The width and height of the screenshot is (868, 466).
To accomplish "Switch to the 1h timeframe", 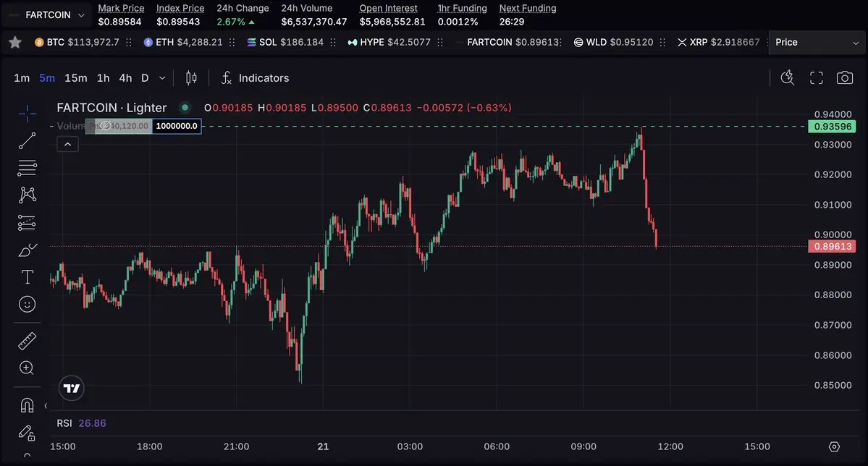I will (103, 78).
